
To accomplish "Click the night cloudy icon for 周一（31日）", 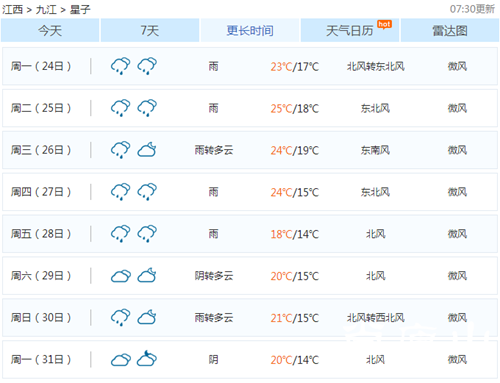I will [x=147, y=358].
